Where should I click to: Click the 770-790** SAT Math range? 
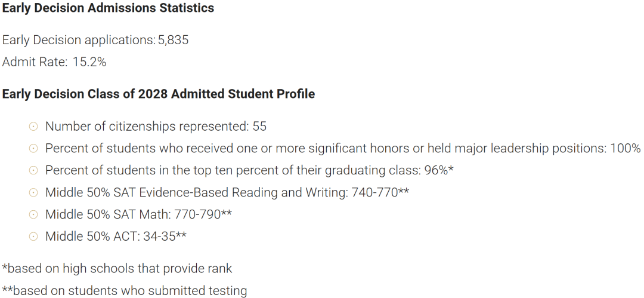coord(203,214)
